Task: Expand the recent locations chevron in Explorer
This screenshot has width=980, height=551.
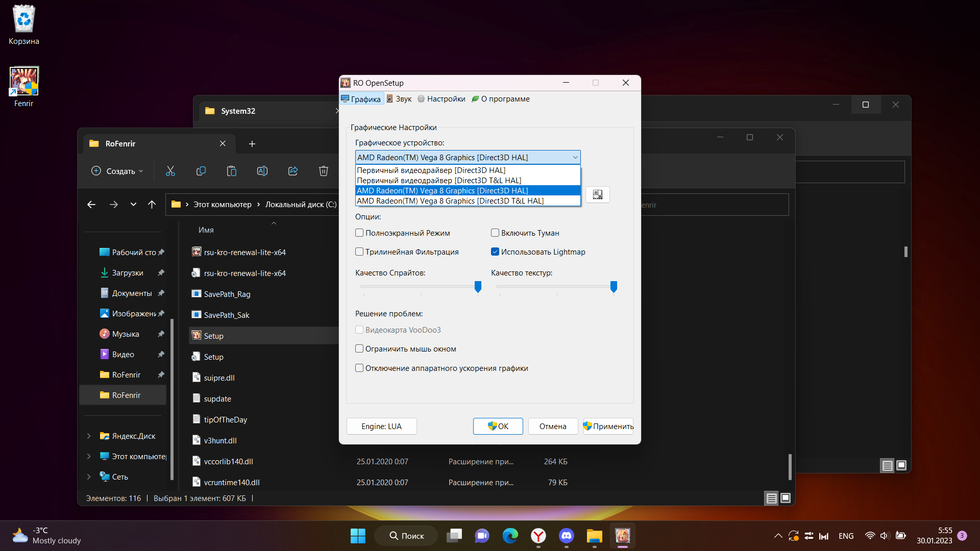Action: point(133,205)
